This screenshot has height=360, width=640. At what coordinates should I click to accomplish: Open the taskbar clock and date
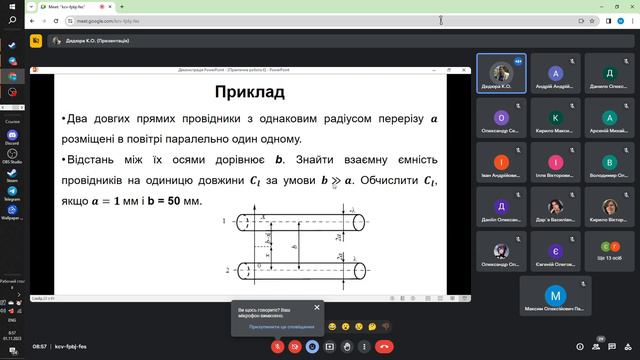(12, 336)
